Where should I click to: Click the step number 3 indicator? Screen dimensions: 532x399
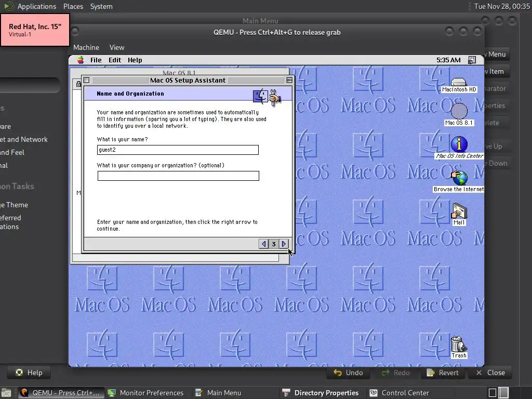coord(273,244)
